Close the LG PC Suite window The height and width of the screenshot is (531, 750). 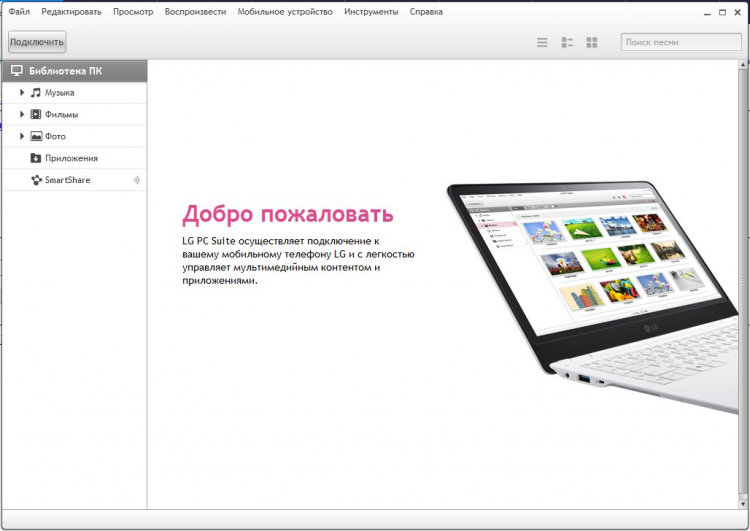click(x=738, y=12)
